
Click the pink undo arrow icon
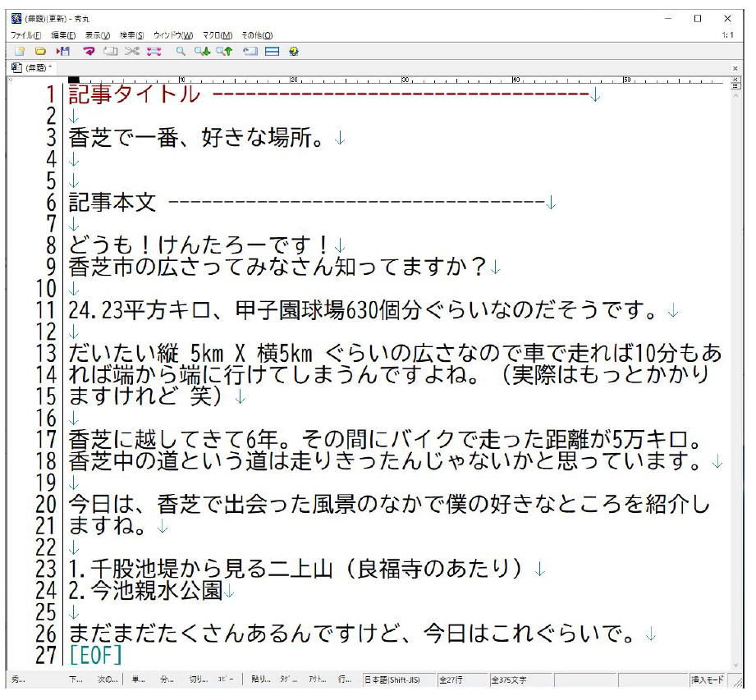89,51
